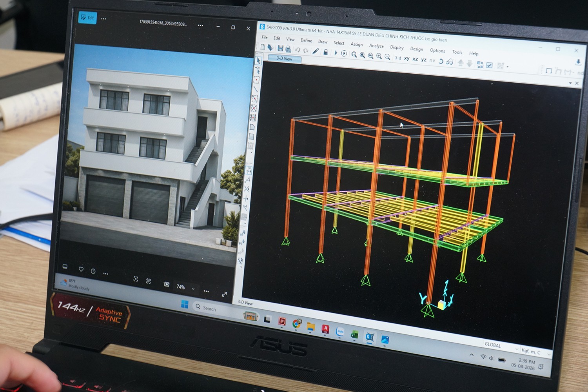The image size is (588, 392).
Task: Open the Analyze menu
Action: (x=376, y=46)
